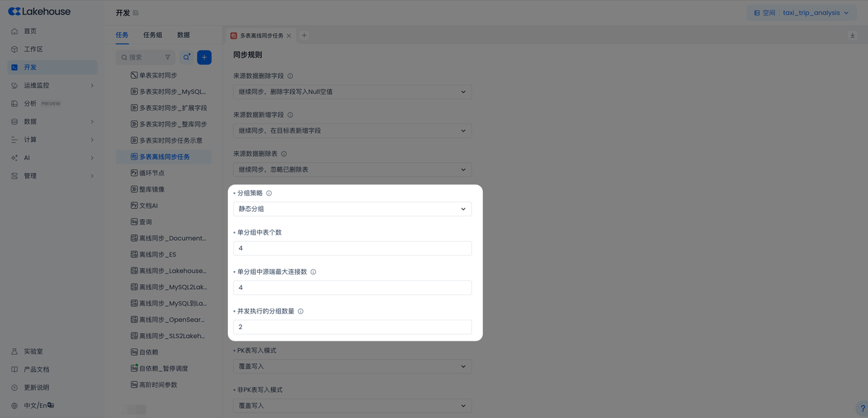
Task: Close the 多表离线同步任务 tab
Action: click(289, 36)
